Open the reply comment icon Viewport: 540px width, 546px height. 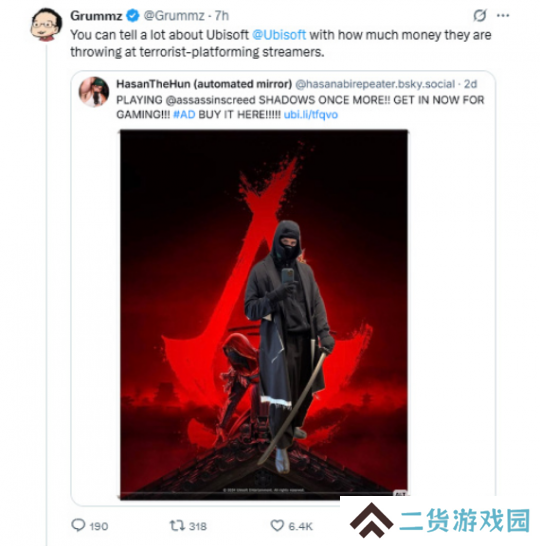coord(78,525)
